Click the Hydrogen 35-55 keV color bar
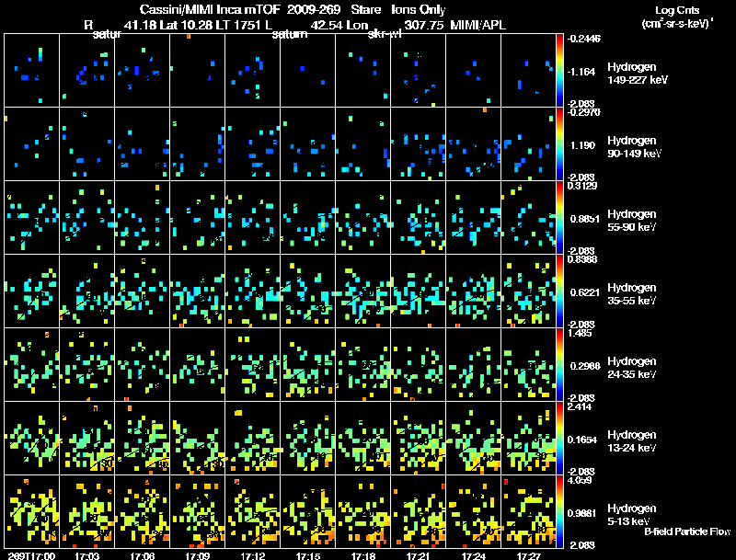 click(560, 291)
